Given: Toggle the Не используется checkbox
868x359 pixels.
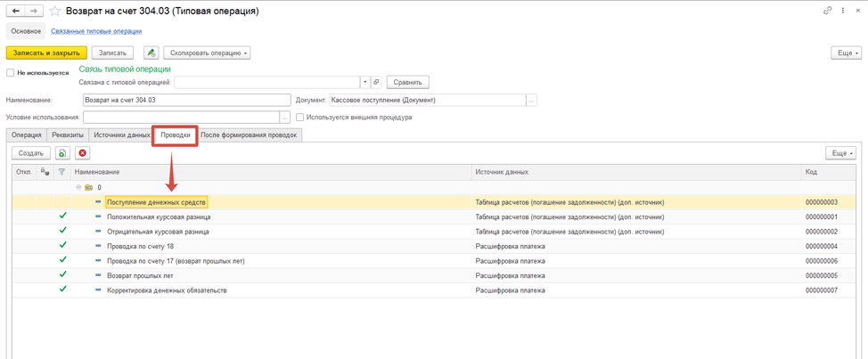Looking at the screenshot, I should [10, 72].
